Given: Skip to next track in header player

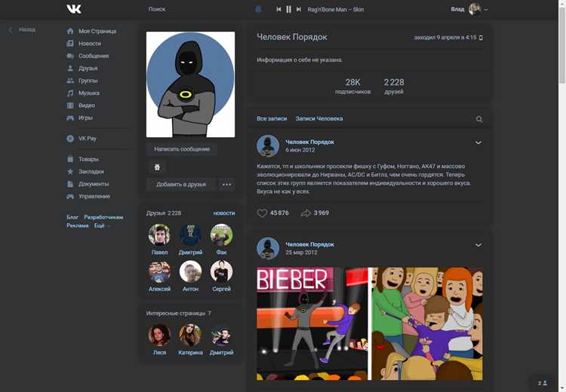Looking at the screenshot, I should click(x=299, y=9).
